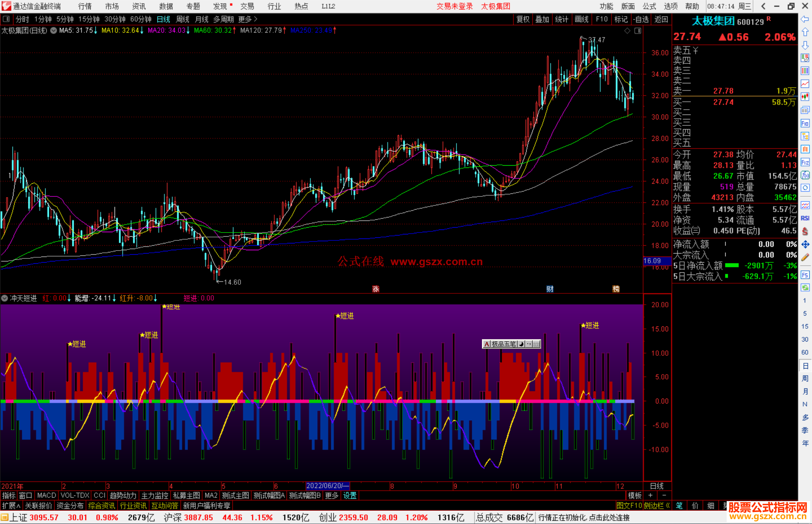Select the RSI indicator sidebar icon
The height and width of the screenshot is (524, 812).
[x=805, y=218]
